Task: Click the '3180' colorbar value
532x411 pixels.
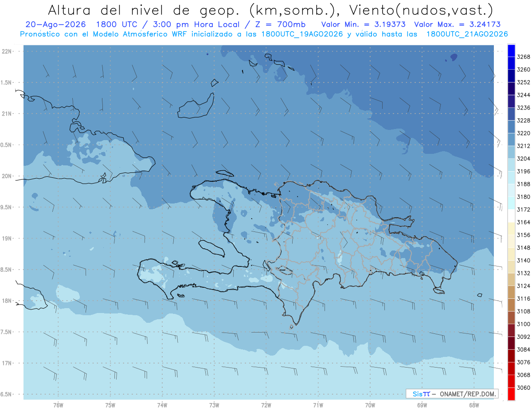Action: pos(524,196)
